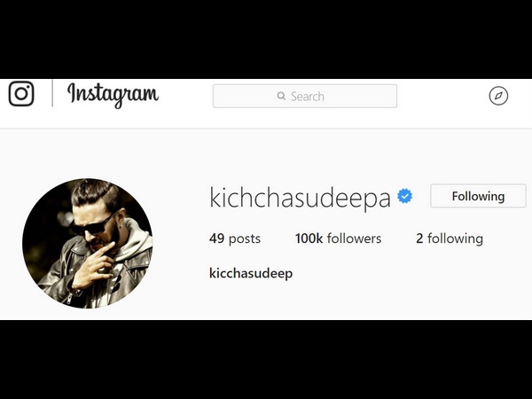The width and height of the screenshot is (532, 399).
Task: Click the word posts in the stats
Action: pyautogui.click(x=245, y=239)
